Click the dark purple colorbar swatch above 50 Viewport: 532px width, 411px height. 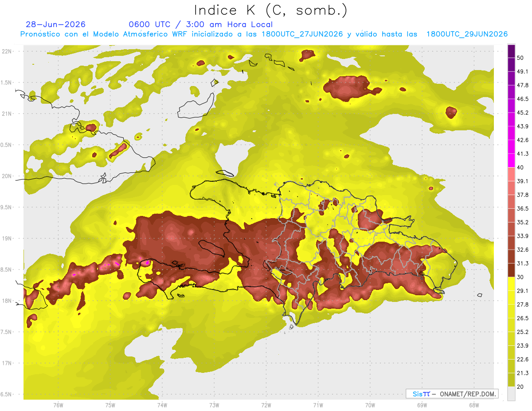tap(511, 51)
